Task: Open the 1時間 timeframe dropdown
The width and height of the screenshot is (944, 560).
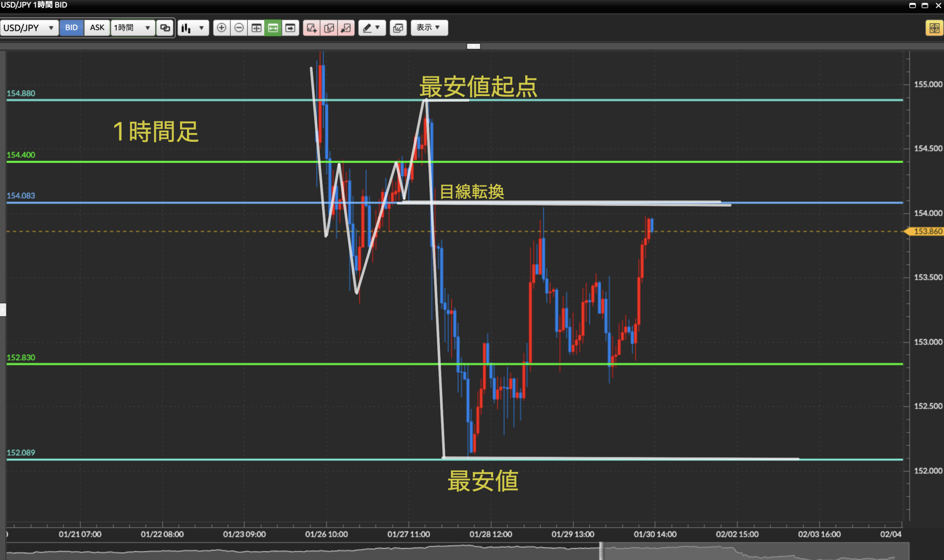Action: (x=132, y=28)
